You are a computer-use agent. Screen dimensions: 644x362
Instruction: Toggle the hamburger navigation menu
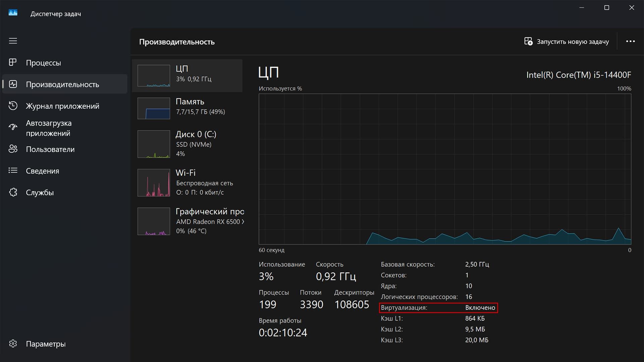[13, 41]
